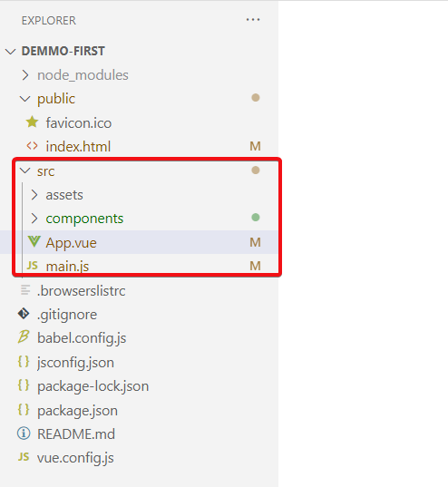Viewport: 448px width, 487px height.
Task: Click the JS icon beside vue.config.js
Action: (x=24, y=457)
